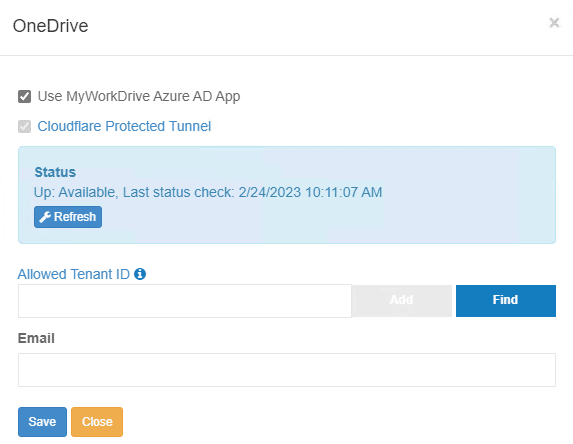This screenshot has height=444, width=573.
Task: Open the Cloudflare Protected Tunnel link
Action: click(x=124, y=126)
